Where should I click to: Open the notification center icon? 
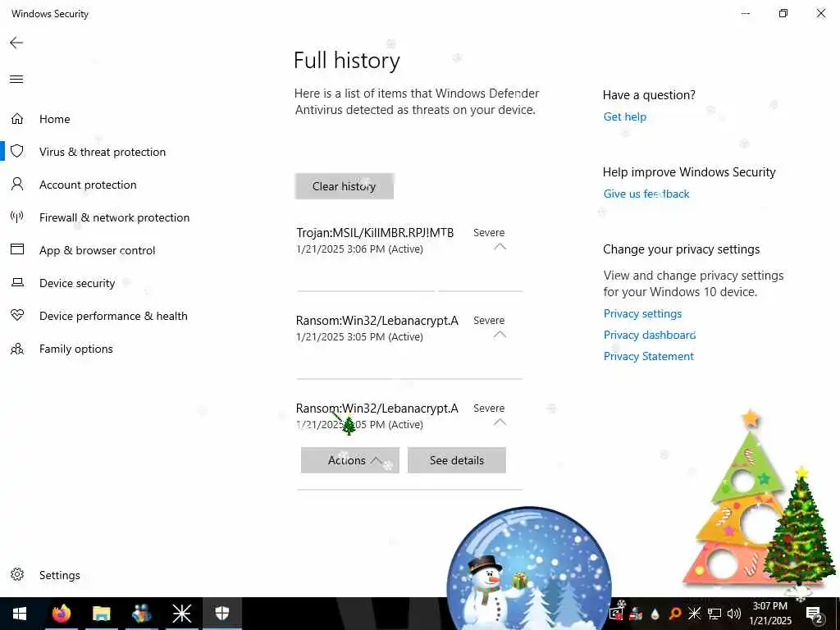point(815,614)
